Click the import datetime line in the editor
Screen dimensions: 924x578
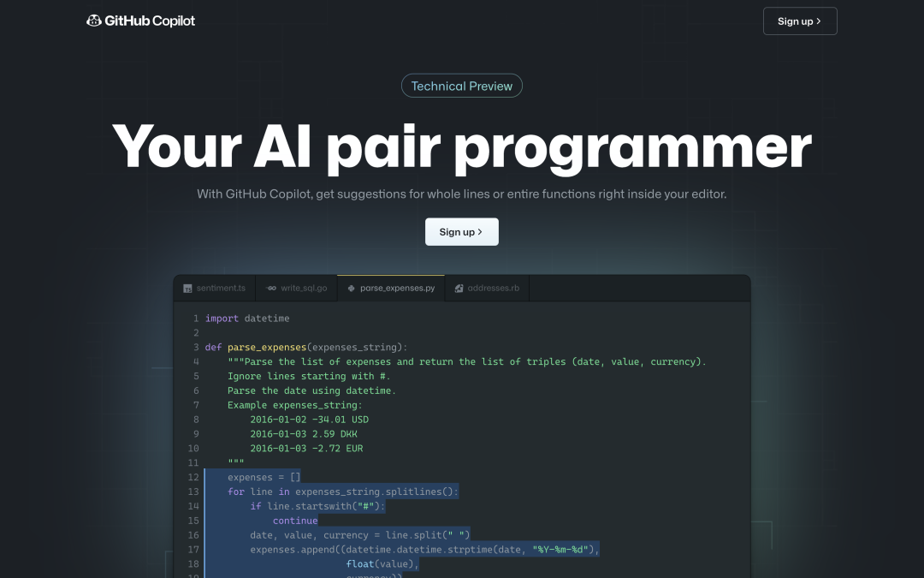click(x=247, y=318)
